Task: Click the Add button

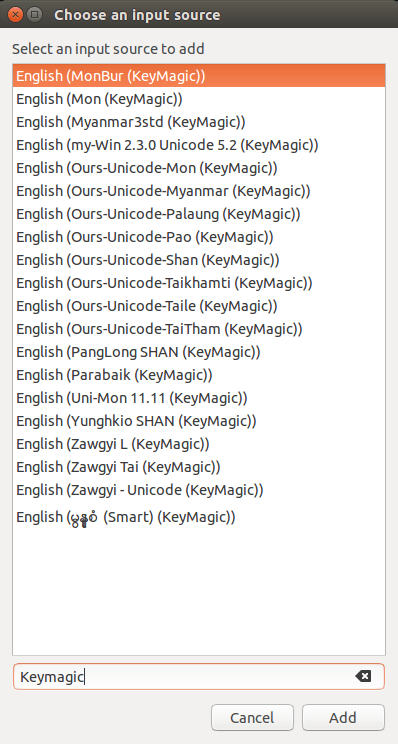Action: 343,717
